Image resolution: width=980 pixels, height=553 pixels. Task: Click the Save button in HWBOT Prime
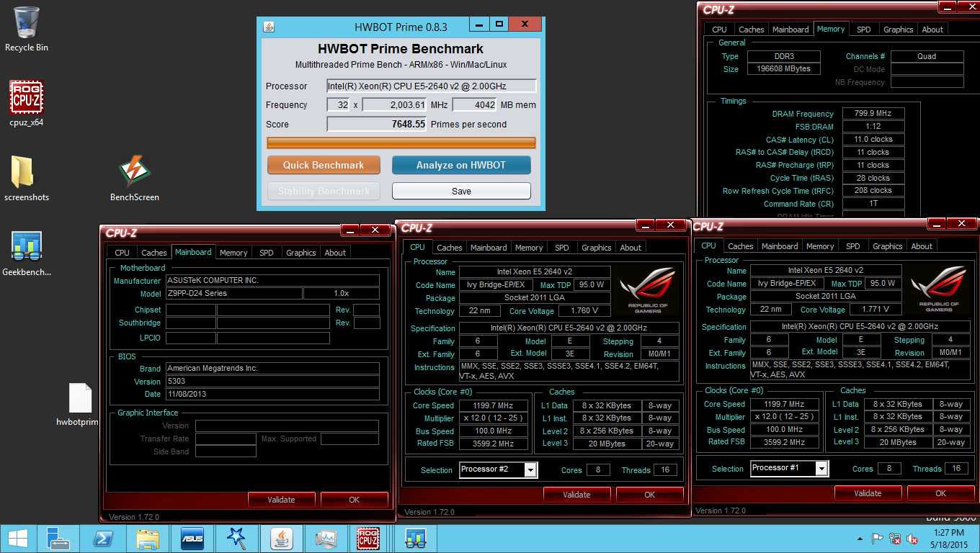(461, 191)
